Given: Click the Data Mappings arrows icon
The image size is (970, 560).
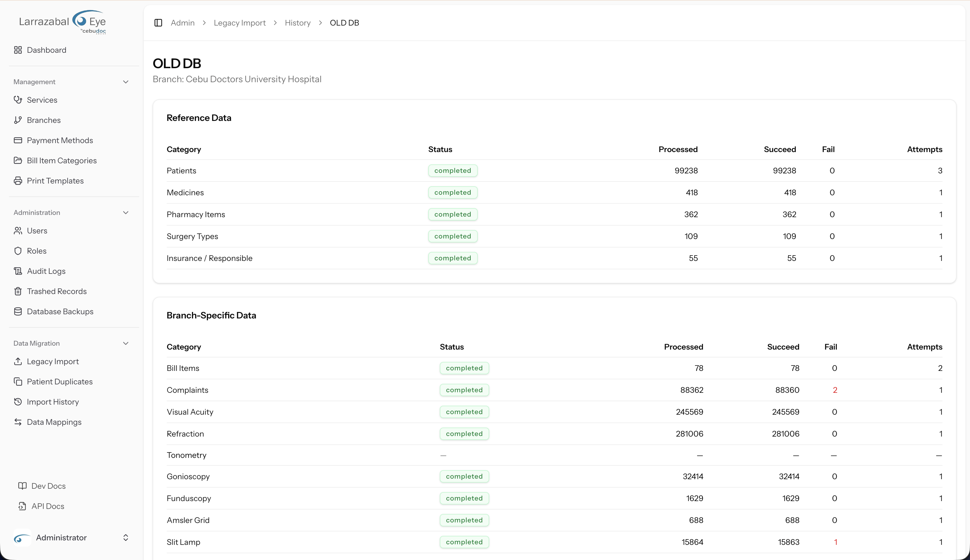Looking at the screenshot, I should coord(18,422).
